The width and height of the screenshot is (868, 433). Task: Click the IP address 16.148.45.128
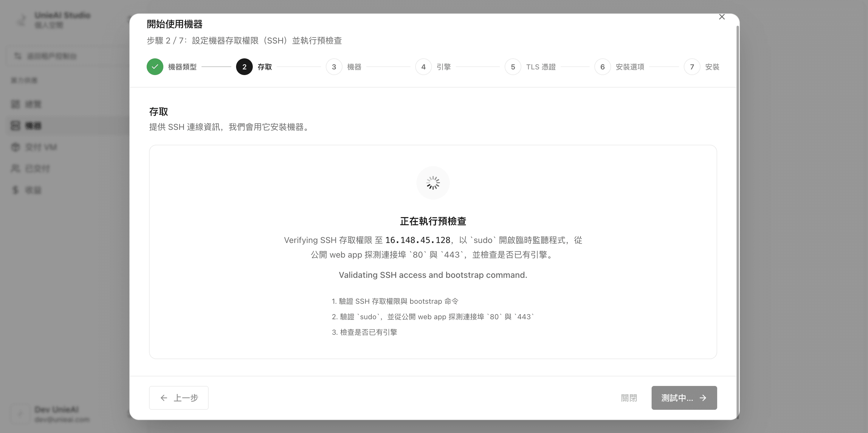[x=418, y=240]
